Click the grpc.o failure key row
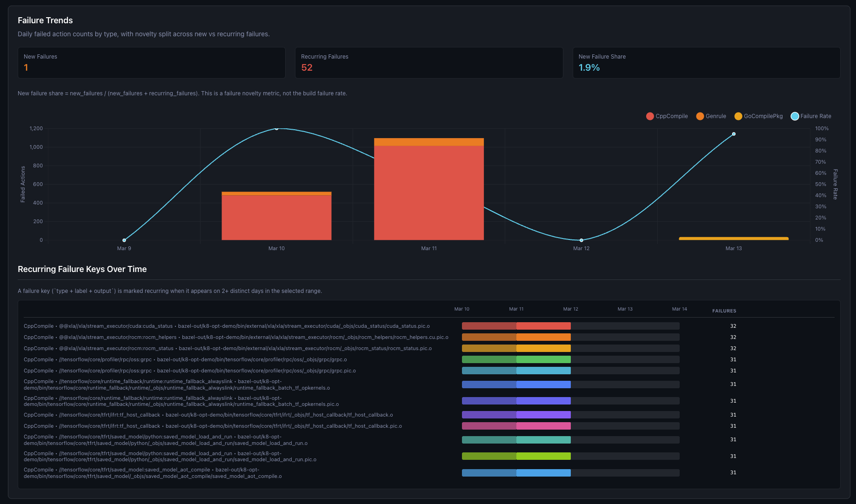Viewport: 856px width, 504px height. click(x=429, y=359)
